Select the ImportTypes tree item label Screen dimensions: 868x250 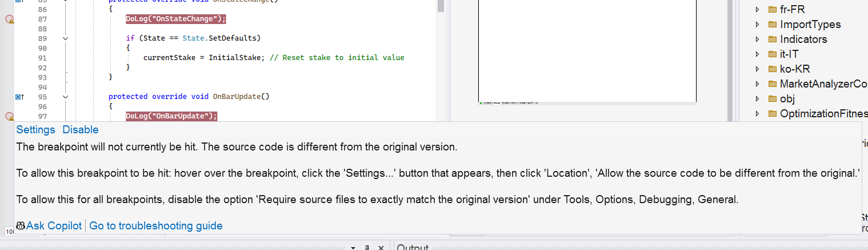click(810, 25)
